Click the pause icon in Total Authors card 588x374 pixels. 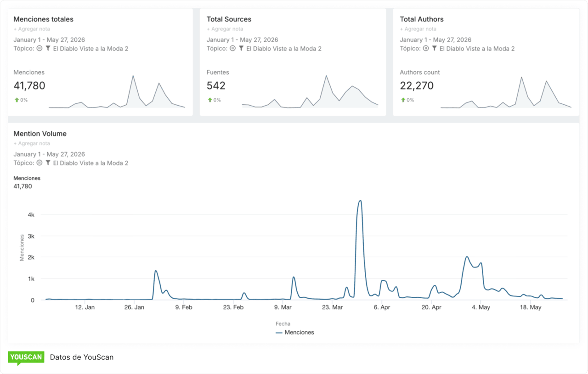[x=426, y=48]
